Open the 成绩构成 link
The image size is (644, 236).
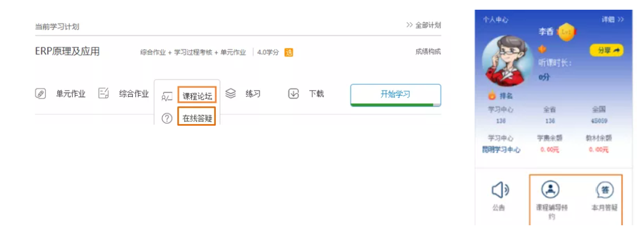coord(428,52)
